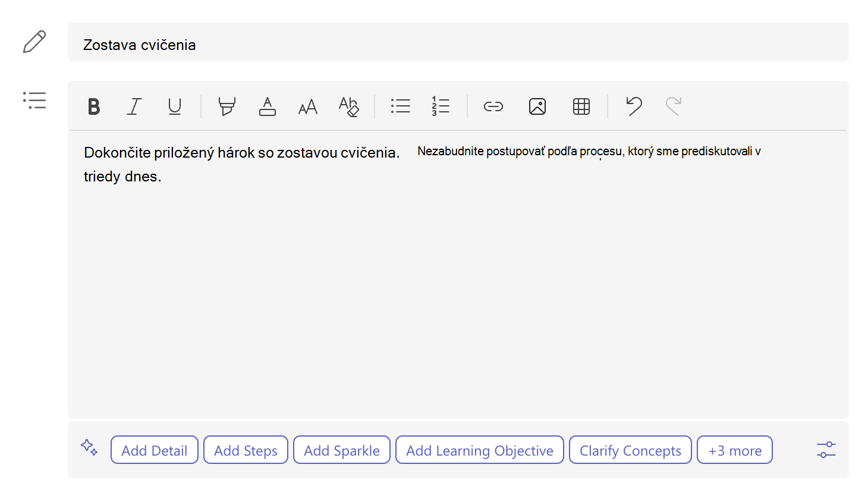Choose Clarify Concepts suggestion
Viewport: 868px width, 502px height.
coord(630,450)
